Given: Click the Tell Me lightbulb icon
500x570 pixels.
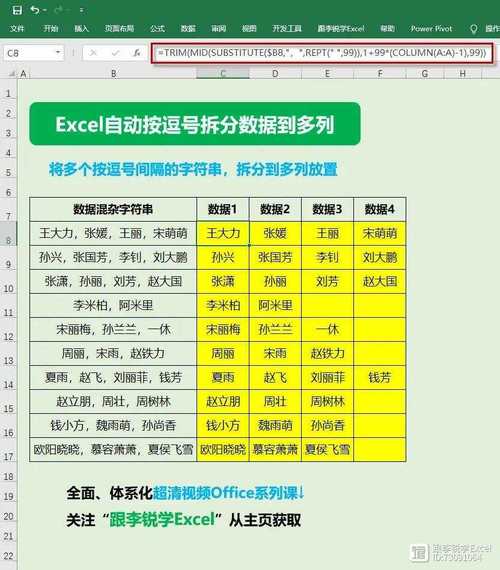Looking at the screenshot, I should [473, 29].
